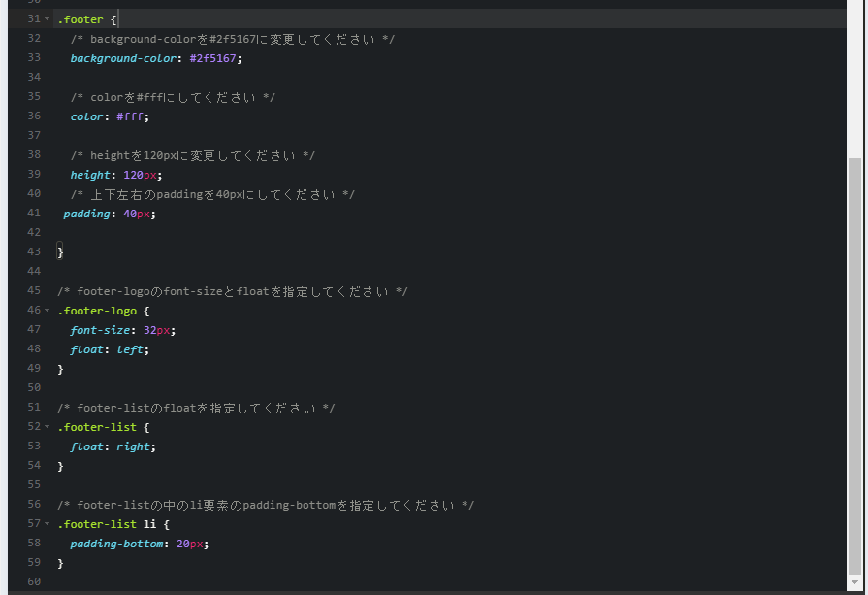
Task: Click the '#fff' color value
Action: click(130, 116)
